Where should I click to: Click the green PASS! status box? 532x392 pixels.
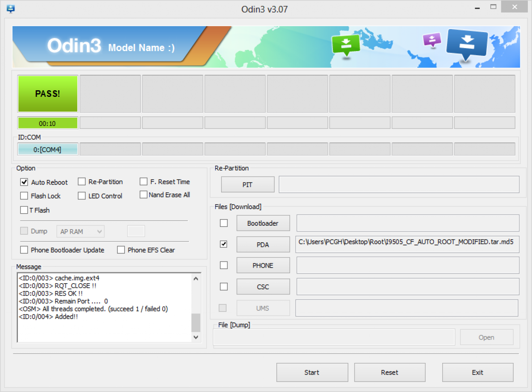click(47, 94)
